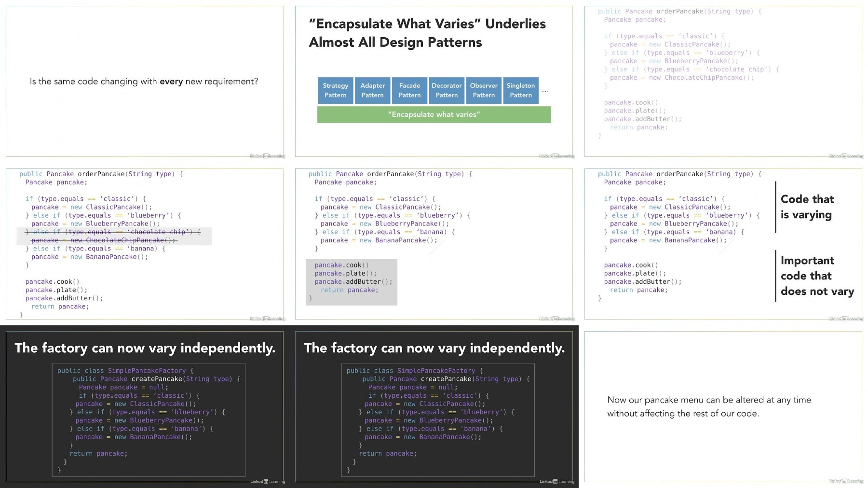Click the ellipsis after the Singleton Pattern box
Image resolution: width=868 pixels, height=488 pixels.
click(x=545, y=91)
